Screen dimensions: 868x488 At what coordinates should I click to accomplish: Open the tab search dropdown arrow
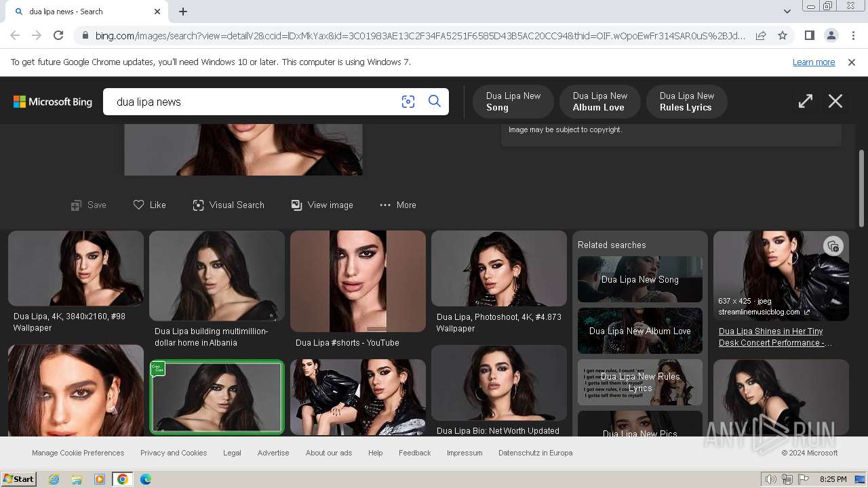[787, 12]
